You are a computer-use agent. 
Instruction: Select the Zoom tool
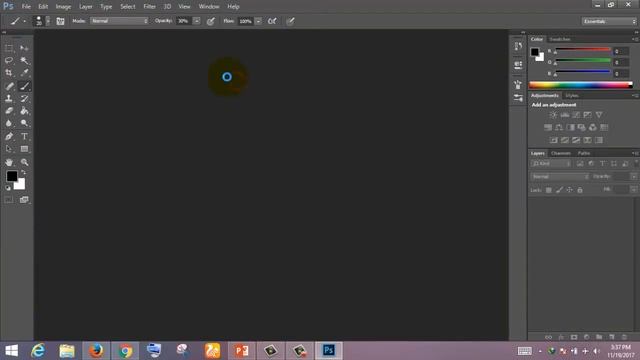tap(24, 162)
